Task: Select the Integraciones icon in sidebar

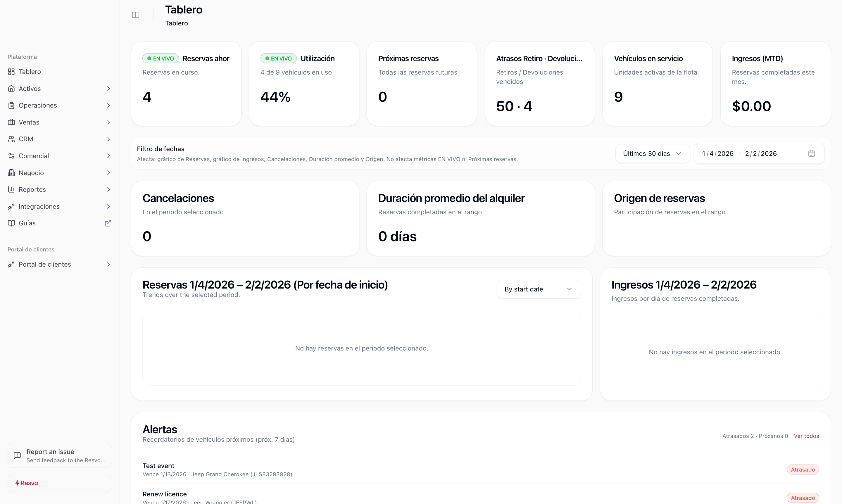Action: (x=11, y=206)
